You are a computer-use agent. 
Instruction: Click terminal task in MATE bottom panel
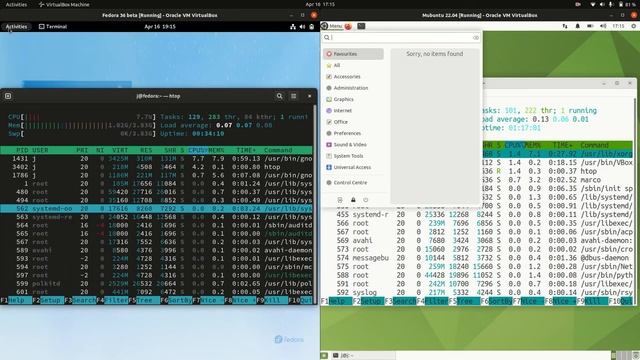[363, 356]
